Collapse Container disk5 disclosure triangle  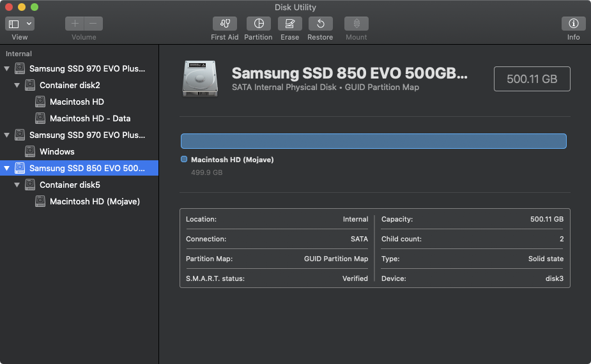coord(17,185)
